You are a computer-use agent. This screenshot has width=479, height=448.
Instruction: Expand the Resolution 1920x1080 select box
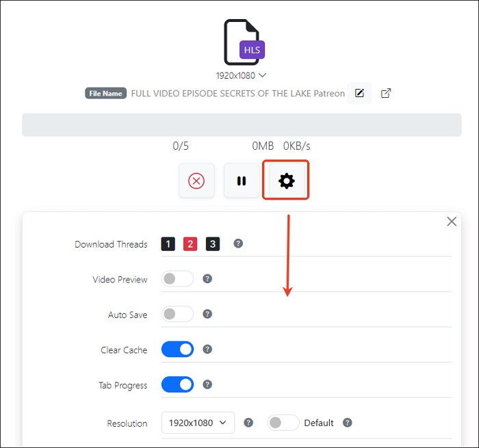coord(198,423)
